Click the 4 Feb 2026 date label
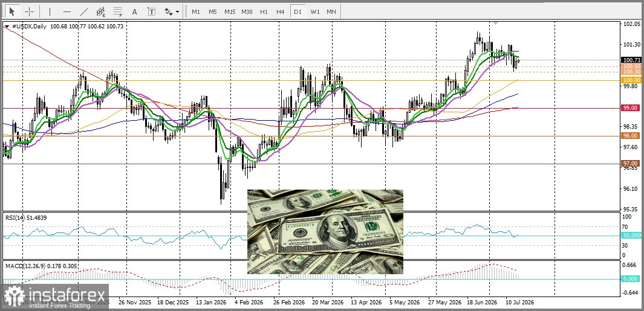Viewport: 644px width, 311px height. click(x=248, y=303)
